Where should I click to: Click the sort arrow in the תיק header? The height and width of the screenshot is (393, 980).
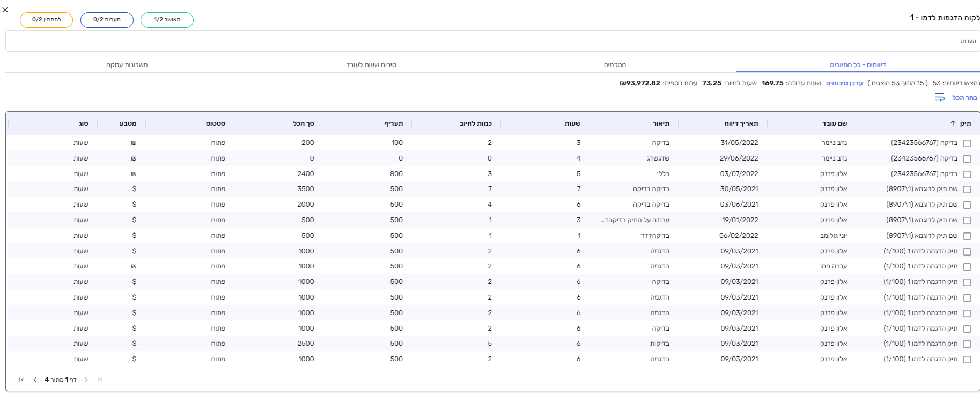coord(953,123)
